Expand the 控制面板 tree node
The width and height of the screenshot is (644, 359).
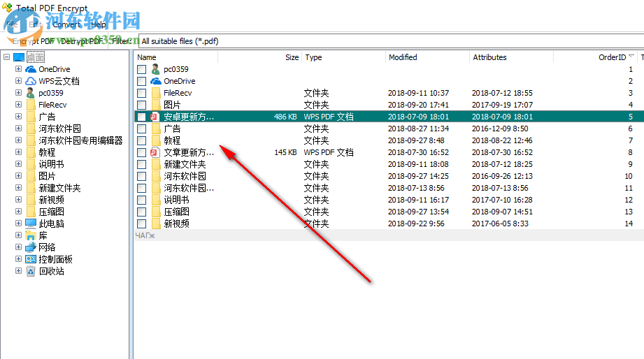(18, 259)
